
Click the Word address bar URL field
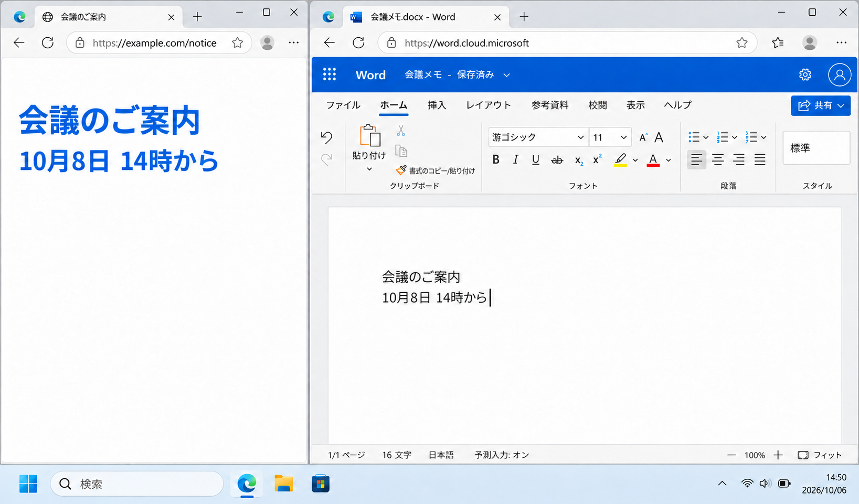[567, 43]
